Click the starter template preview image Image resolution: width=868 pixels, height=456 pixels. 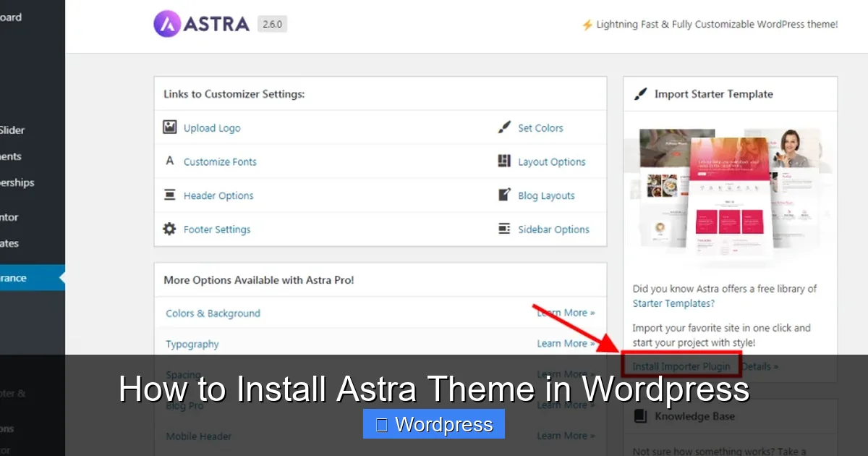coord(730,196)
